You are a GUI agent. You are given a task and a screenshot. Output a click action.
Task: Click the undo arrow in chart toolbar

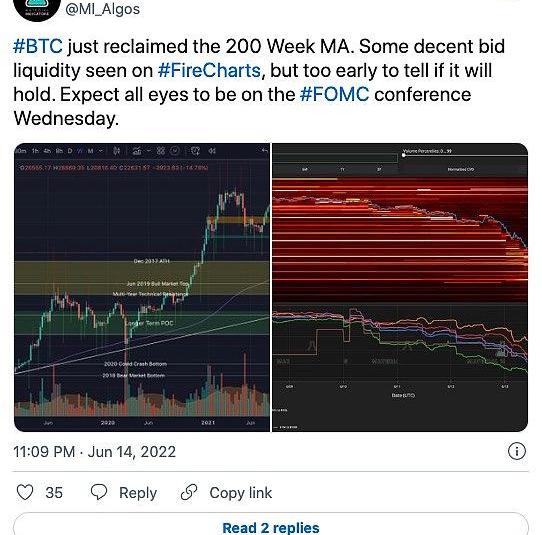click(x=264, y=151)
